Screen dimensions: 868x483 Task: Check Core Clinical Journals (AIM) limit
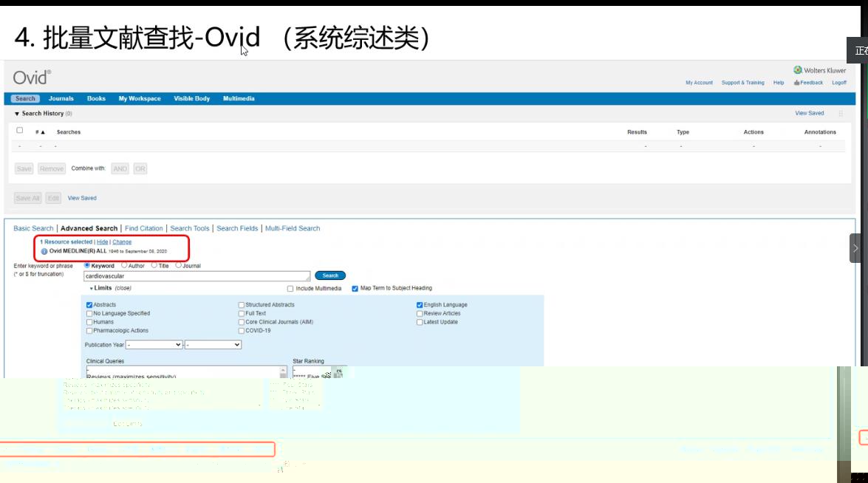coord(242,322)
